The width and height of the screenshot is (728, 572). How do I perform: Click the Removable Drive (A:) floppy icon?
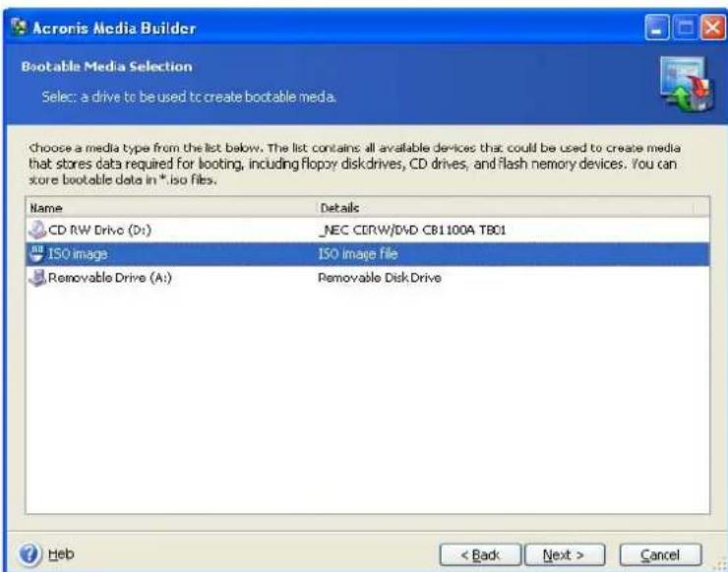tap(37, 278)
